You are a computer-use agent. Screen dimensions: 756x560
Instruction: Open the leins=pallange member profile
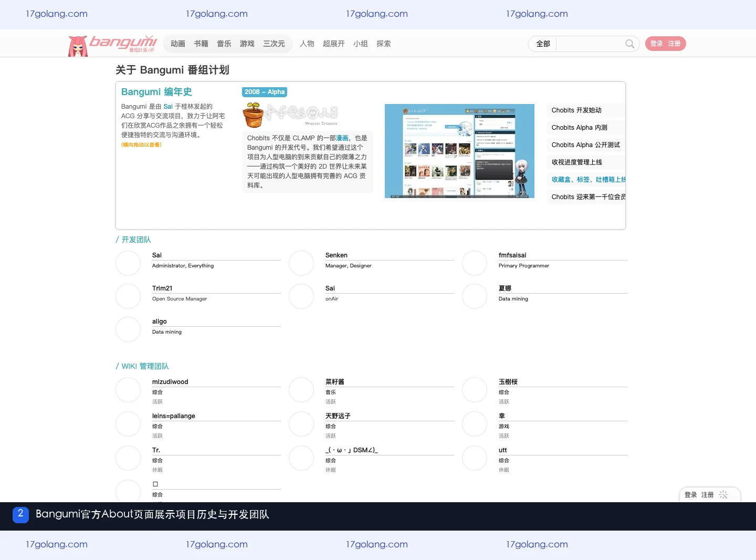pyautogui.click(x=174, y=416)
